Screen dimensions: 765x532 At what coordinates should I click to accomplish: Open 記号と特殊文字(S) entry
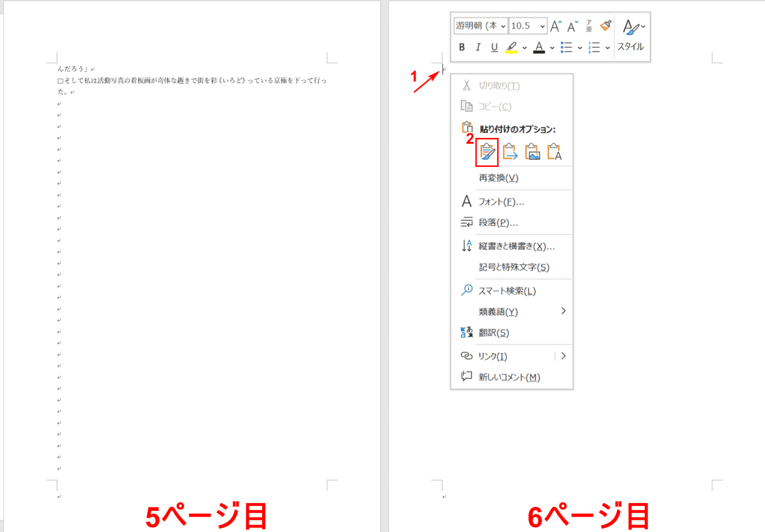pyautogui.click(x=512, y=267)
